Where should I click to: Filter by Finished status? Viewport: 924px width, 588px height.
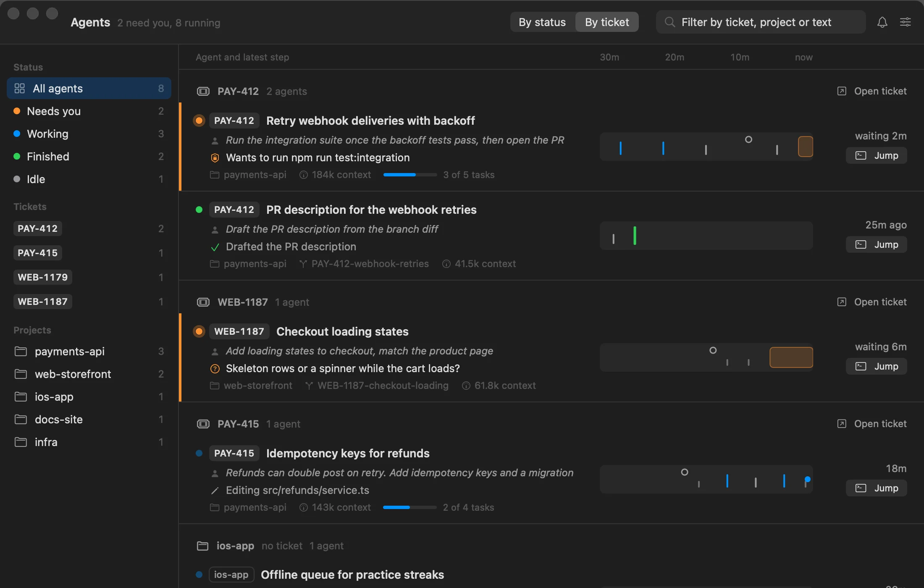[89, 156]
